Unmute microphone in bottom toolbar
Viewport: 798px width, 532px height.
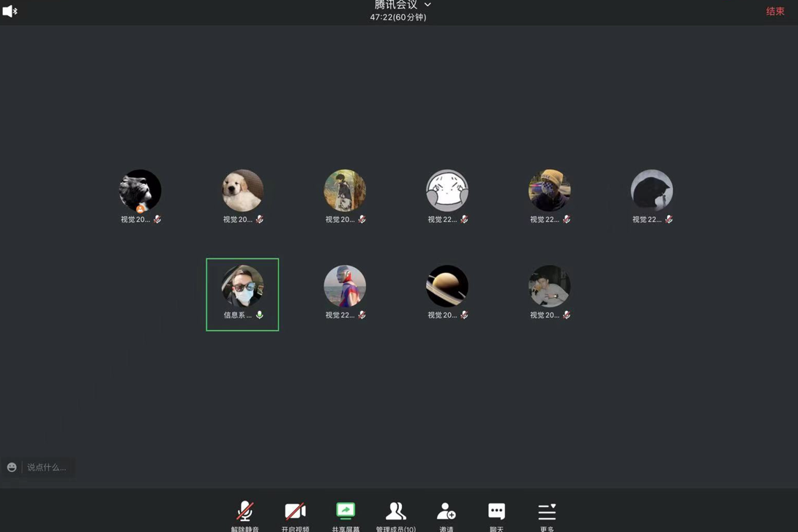click(245, 512)
